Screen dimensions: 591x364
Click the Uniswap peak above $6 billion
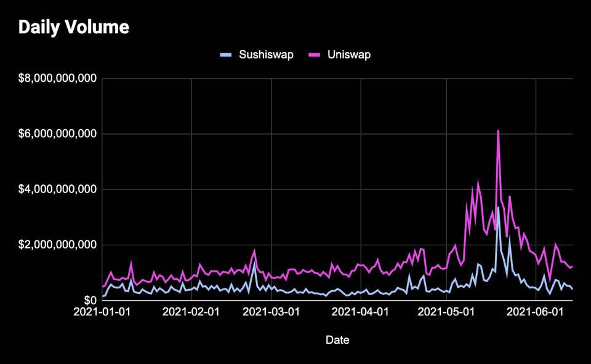click(498, 130)
